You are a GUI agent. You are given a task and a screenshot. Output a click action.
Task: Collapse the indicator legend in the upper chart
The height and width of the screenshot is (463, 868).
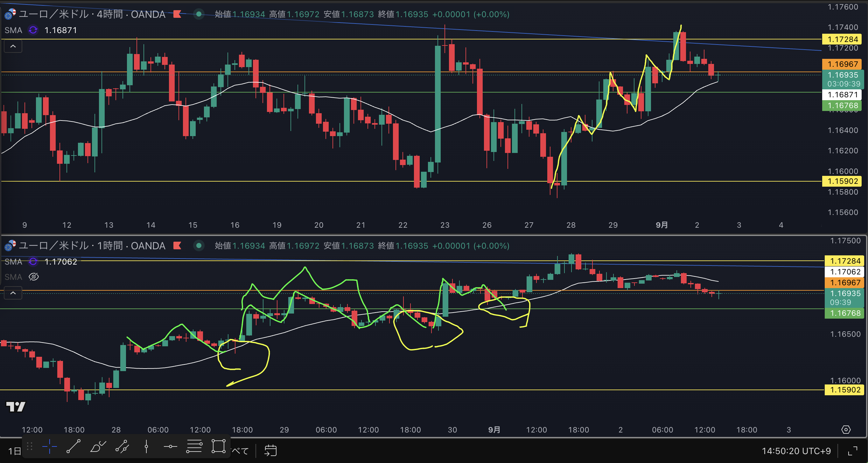click(13, 46)
